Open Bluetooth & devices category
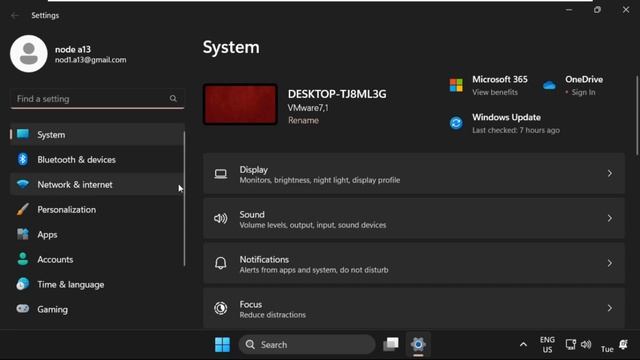Viewport: 640px width, 360px height. point(97,159)
